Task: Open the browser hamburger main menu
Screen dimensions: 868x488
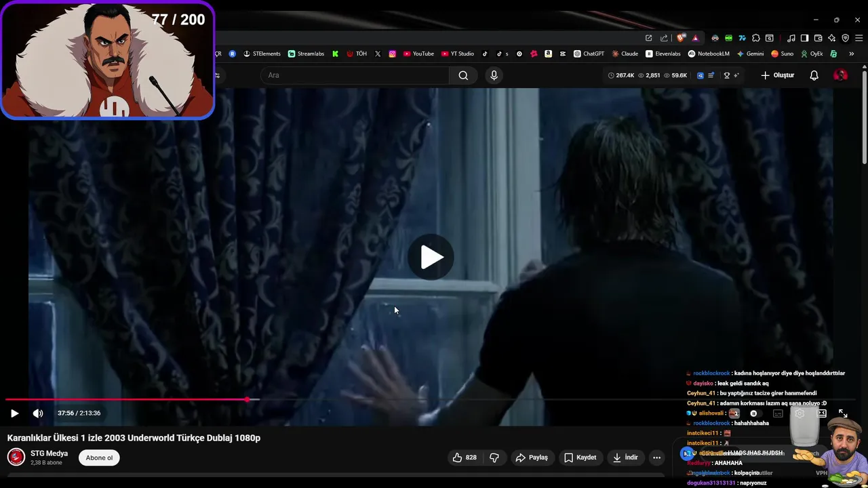Action: [x=859, y=38]
